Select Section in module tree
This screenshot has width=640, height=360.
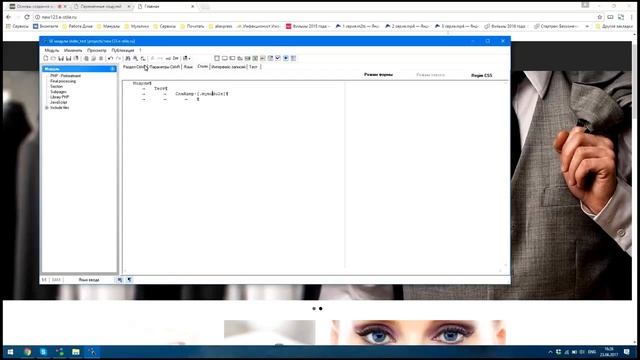point(56,87)
